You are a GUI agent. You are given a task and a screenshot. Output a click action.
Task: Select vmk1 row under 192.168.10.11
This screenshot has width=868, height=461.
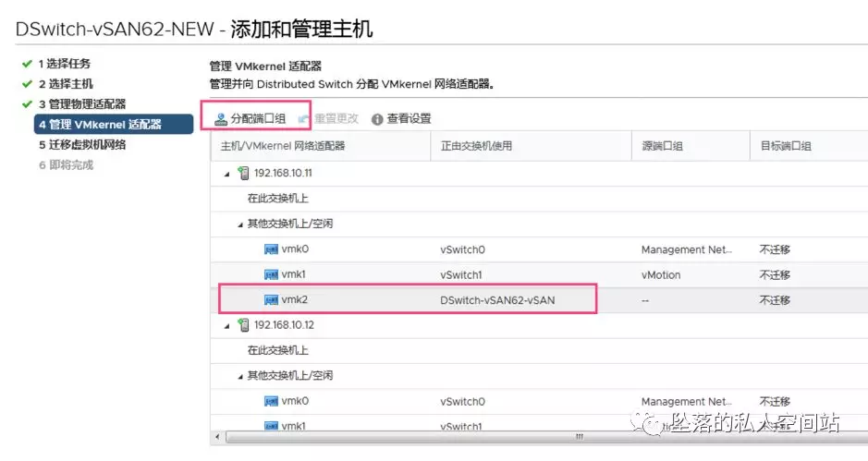click(539, 275)
